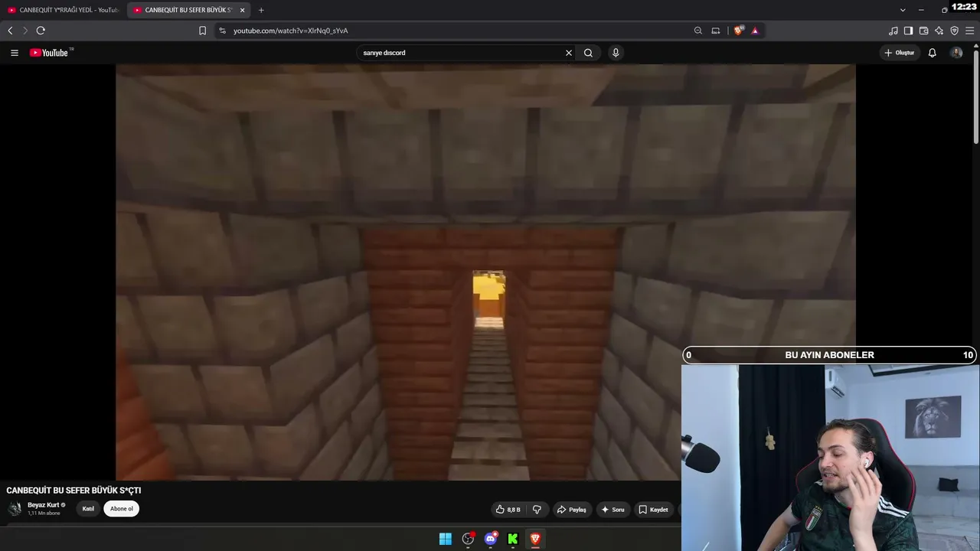980x551 pixels.
Task: Clear the YouTube search box text
Action: point(568,53)
